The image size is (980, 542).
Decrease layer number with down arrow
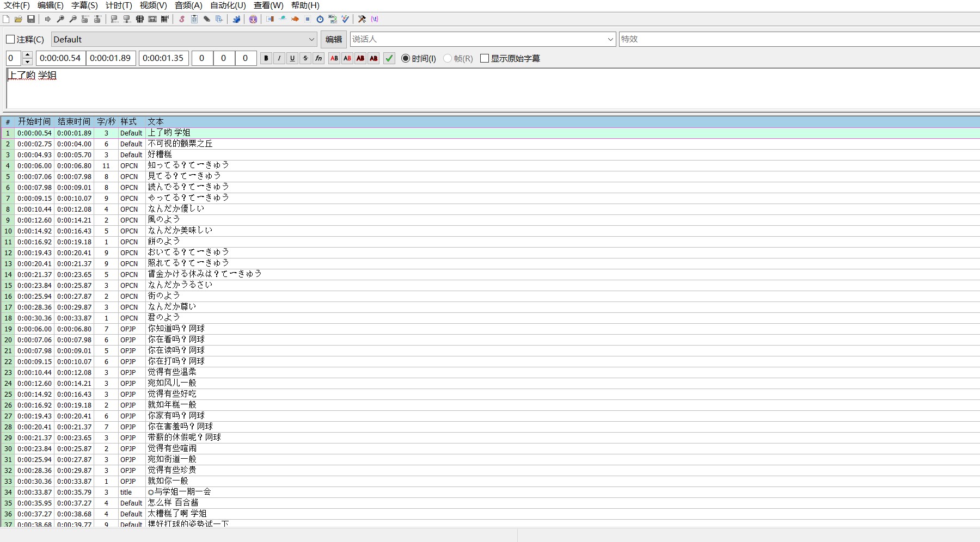point(28,61)
